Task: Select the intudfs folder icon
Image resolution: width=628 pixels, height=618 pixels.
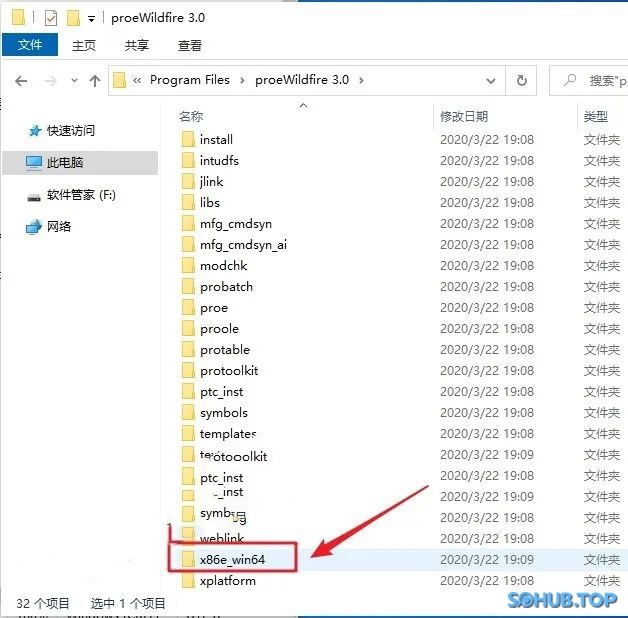Action: (188, 161)
